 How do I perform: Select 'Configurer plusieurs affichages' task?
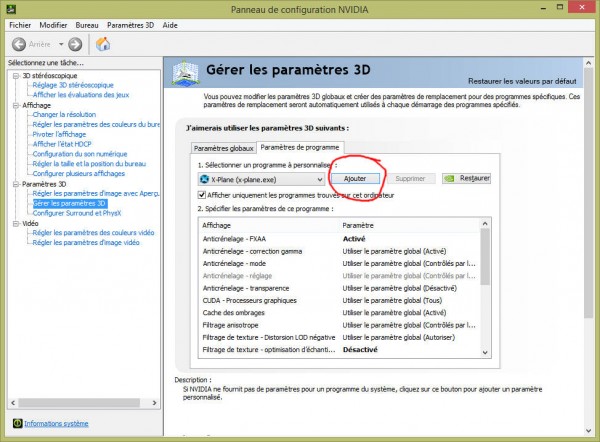(x=79, y=173)
